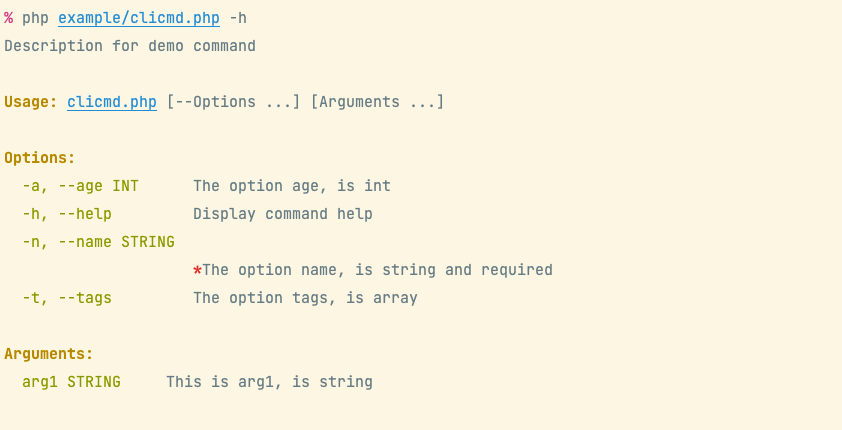Image resolution: width=842 pixels, height=430 pixels.
Task: Select the "arg1 STRING" argument entry
Action: [71, 382]
